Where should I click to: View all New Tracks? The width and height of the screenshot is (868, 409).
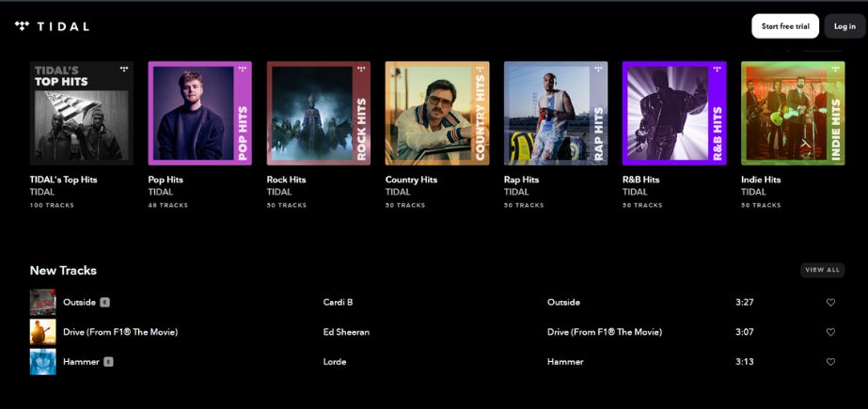click(x=822, y=270)
